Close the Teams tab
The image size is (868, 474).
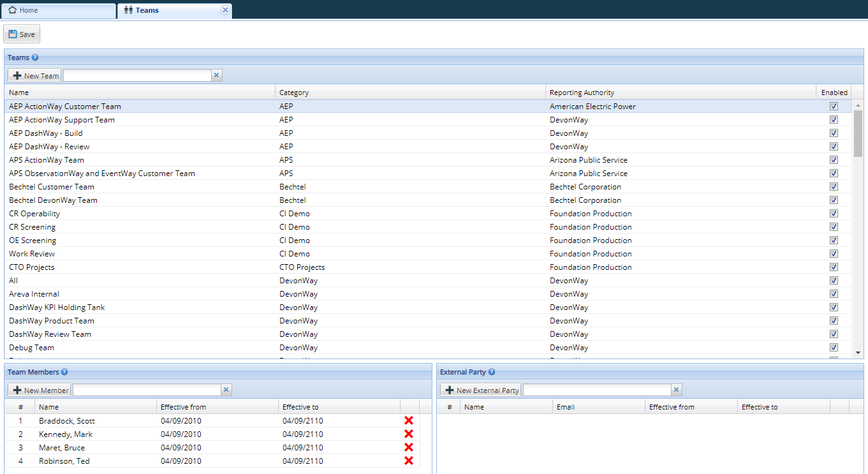click(224, 10)
